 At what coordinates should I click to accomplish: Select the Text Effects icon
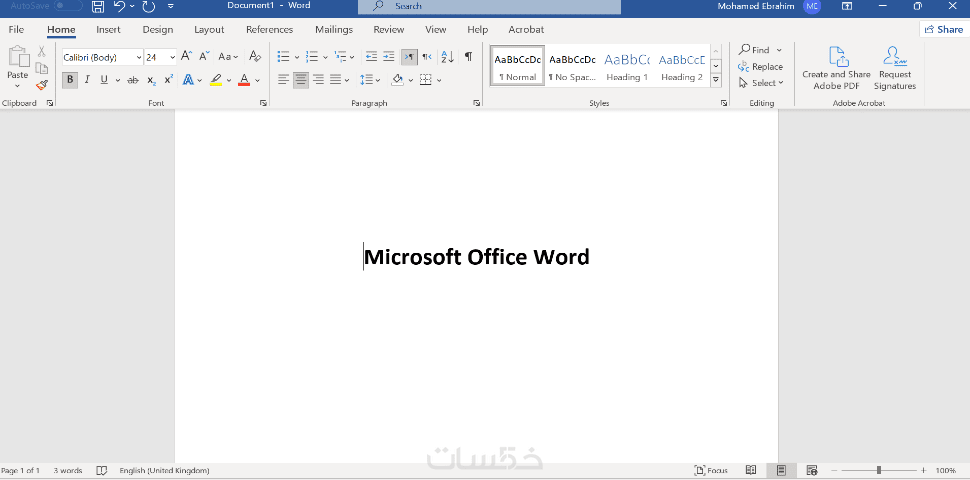188,80
